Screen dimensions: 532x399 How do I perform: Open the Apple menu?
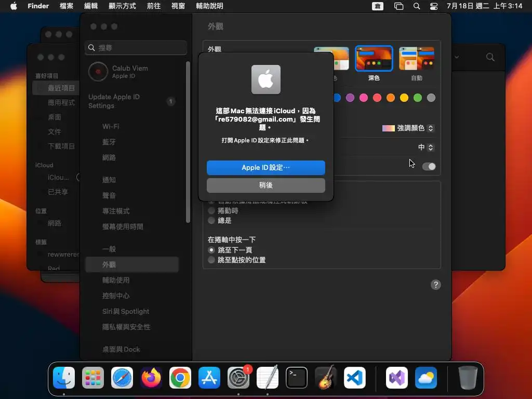[x=14, y=6]
